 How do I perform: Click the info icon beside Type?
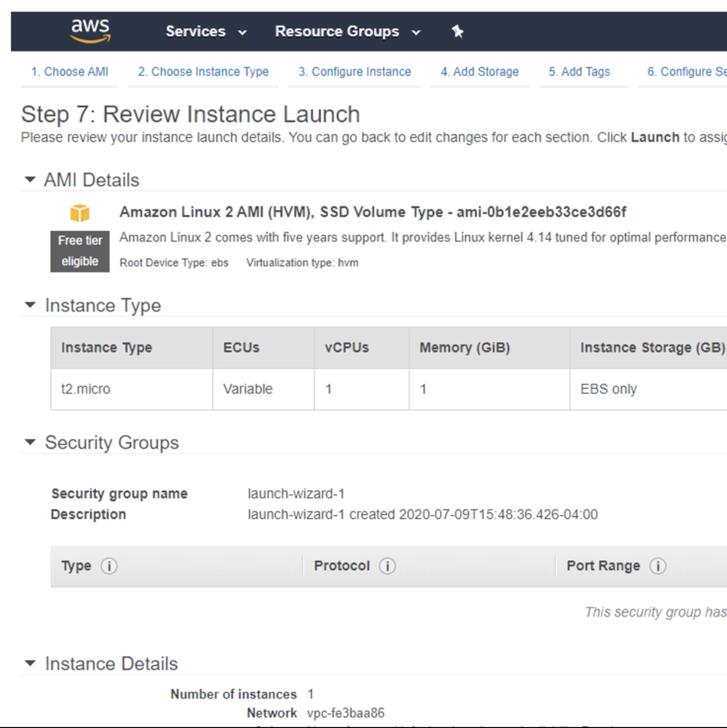click(109, 566)
